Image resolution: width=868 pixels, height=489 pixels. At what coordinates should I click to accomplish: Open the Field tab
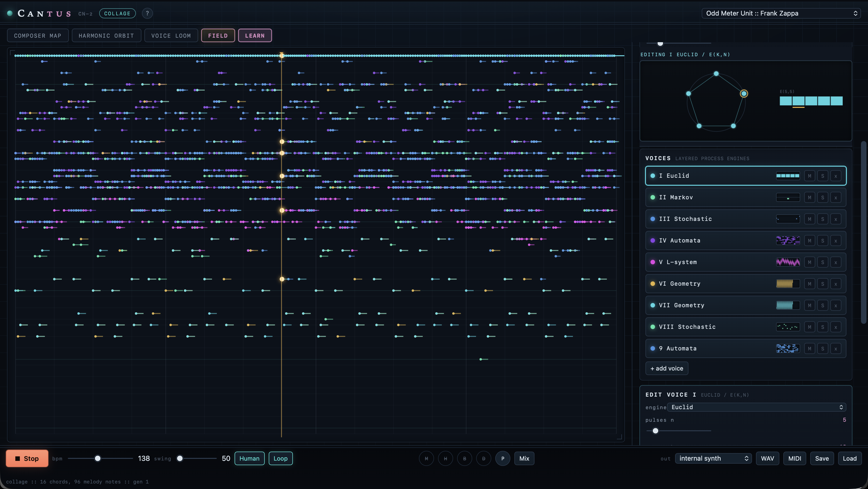tap(218, 35)
